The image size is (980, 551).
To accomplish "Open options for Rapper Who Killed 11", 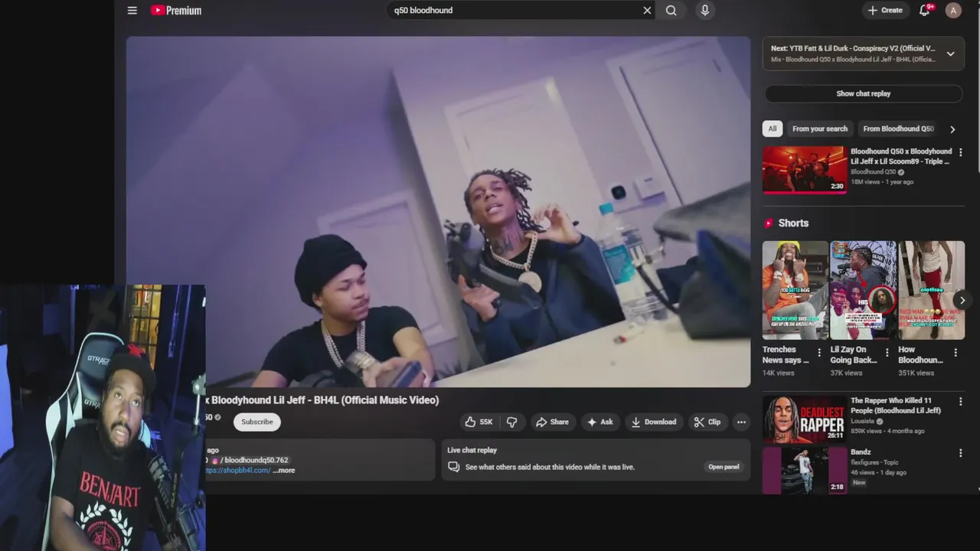I will pos(960,402).
